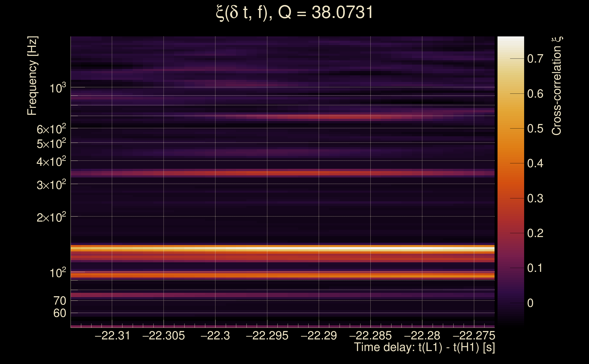Image resolution: width=589 pixels, height=364 pixels.
Task: Click the colorbar tick label 0
Action: tap(530, 303)
